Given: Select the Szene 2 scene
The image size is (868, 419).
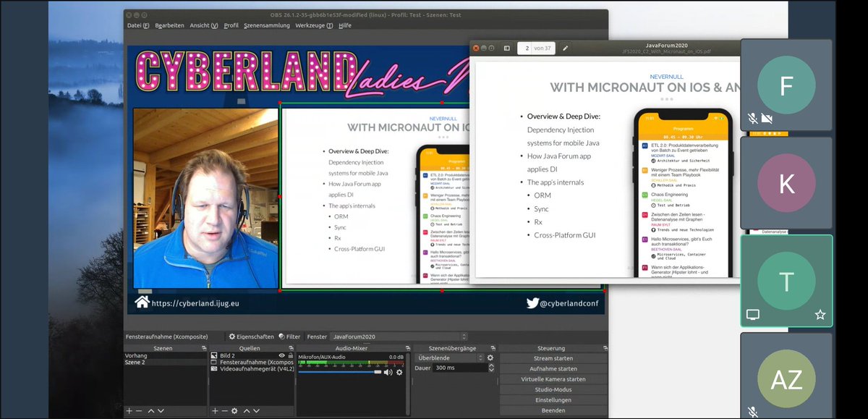Looking at the screenshot, I should coord(166,362).
